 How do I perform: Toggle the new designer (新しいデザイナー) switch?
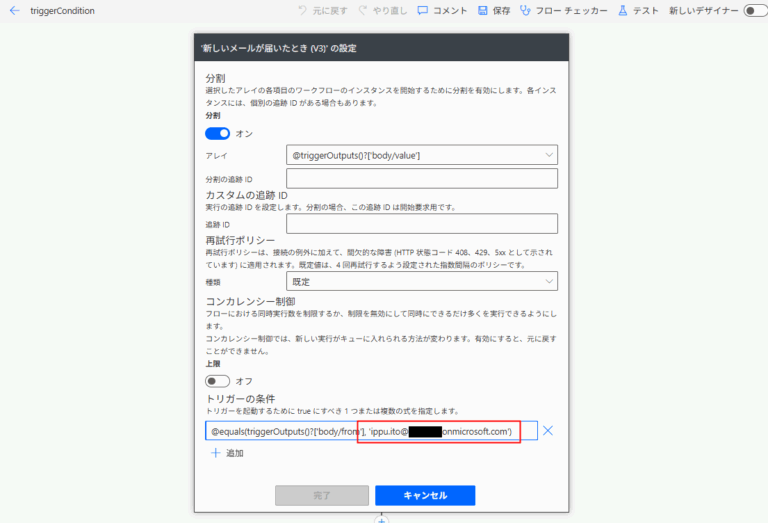754,10
